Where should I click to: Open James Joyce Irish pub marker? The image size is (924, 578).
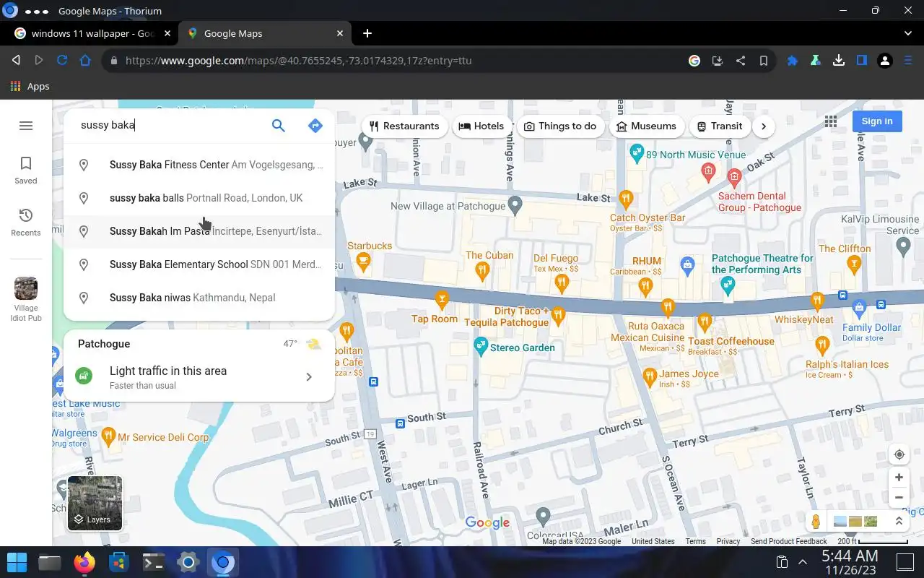[649, 376]
